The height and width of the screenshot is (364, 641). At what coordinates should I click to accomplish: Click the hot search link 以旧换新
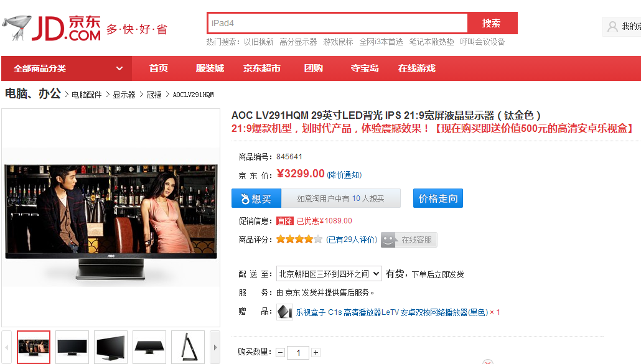(x=258, y=42)
